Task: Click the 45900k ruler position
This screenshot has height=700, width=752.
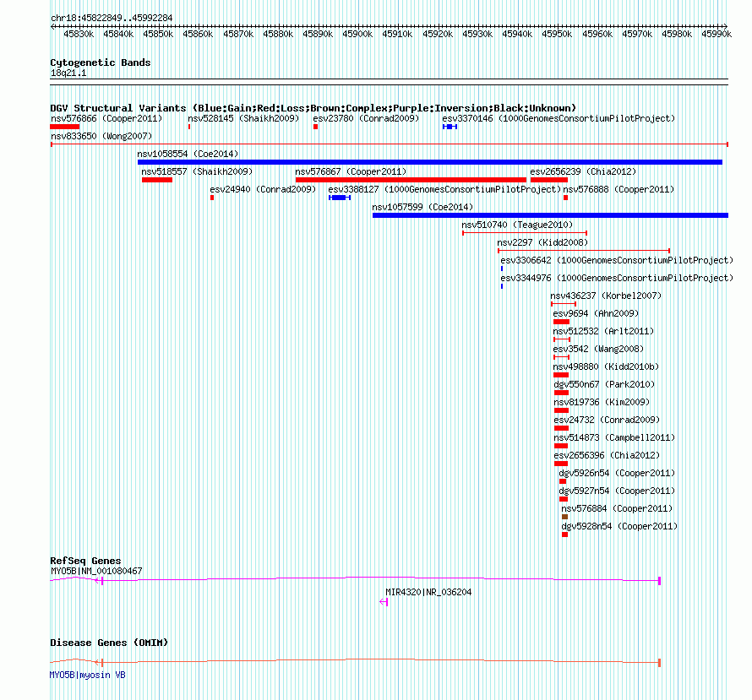Action: [x=357, y=34]
